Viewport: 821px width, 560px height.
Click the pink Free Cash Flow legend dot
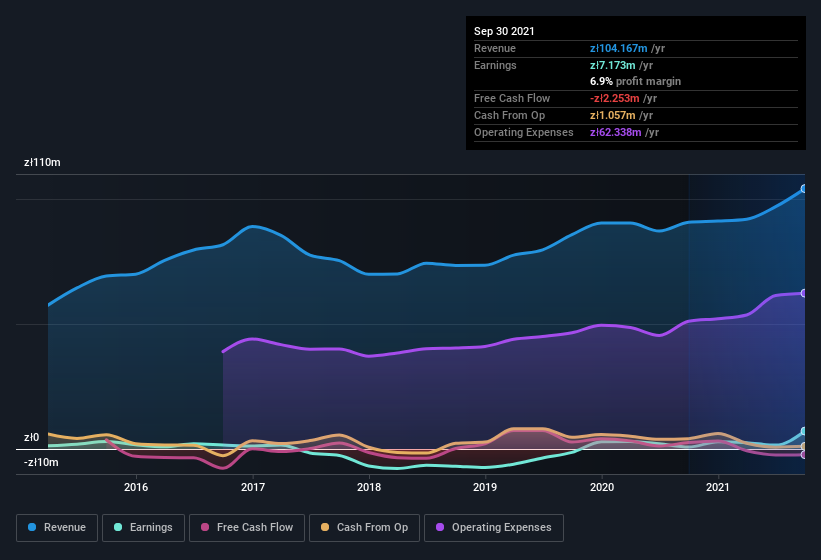tap(205, 528)
